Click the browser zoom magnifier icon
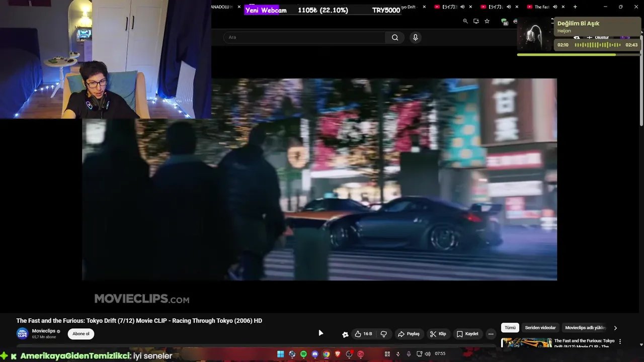This screenshot has width=644, height=362. [465, 21]
